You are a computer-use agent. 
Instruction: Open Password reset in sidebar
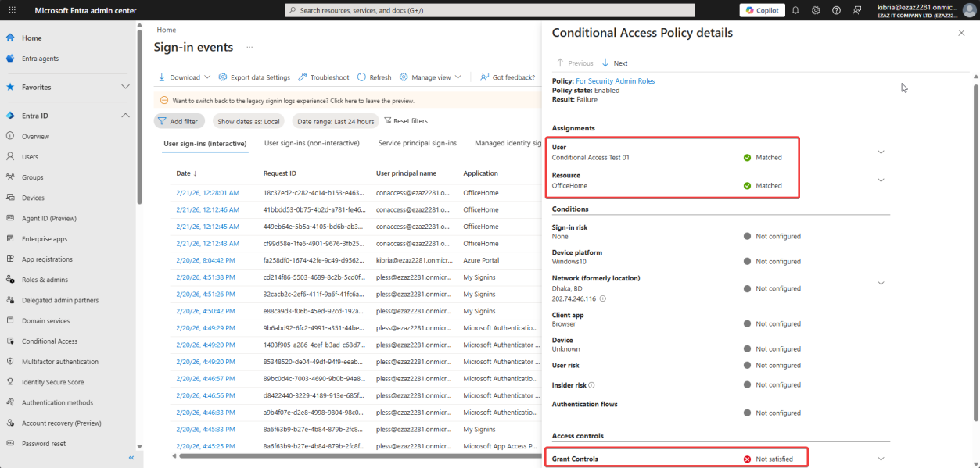[44, 444]
